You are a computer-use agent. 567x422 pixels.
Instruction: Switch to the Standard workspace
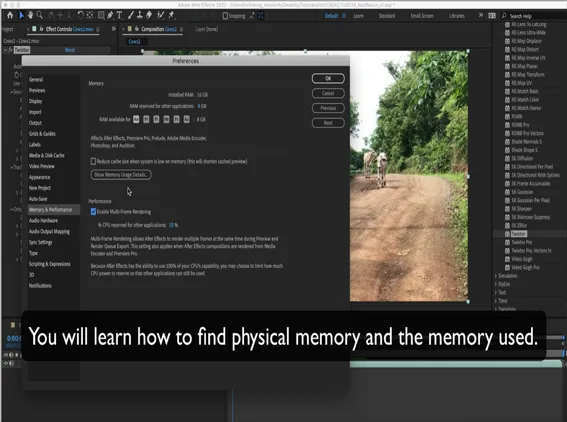[387, 16]
